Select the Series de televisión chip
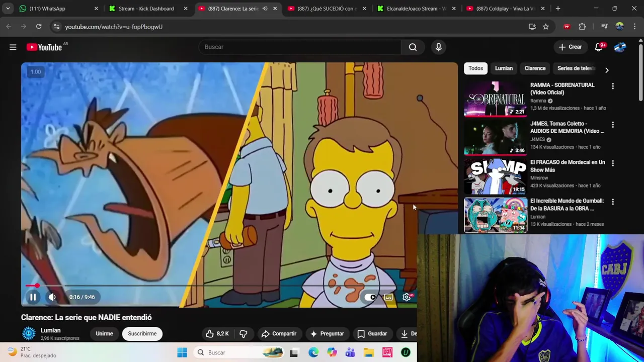The width and height of the screenshot is (644, 362). [575, 68]
